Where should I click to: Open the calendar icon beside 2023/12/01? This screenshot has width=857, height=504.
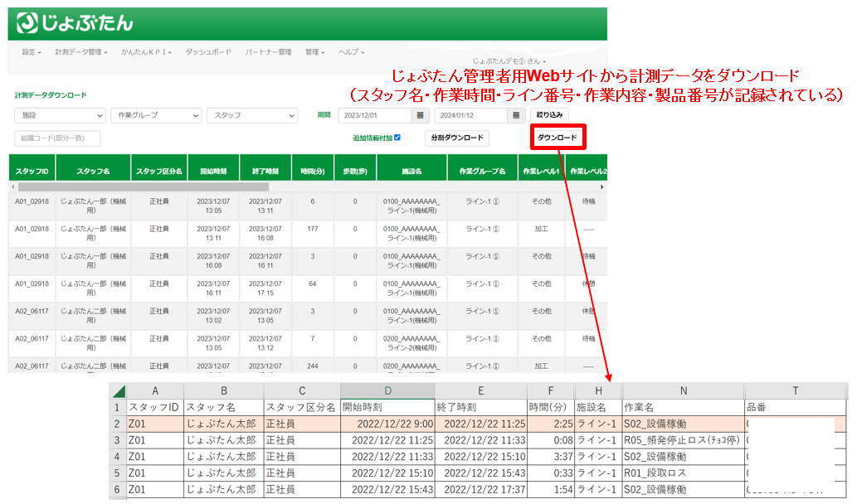[x=420, y=115]
